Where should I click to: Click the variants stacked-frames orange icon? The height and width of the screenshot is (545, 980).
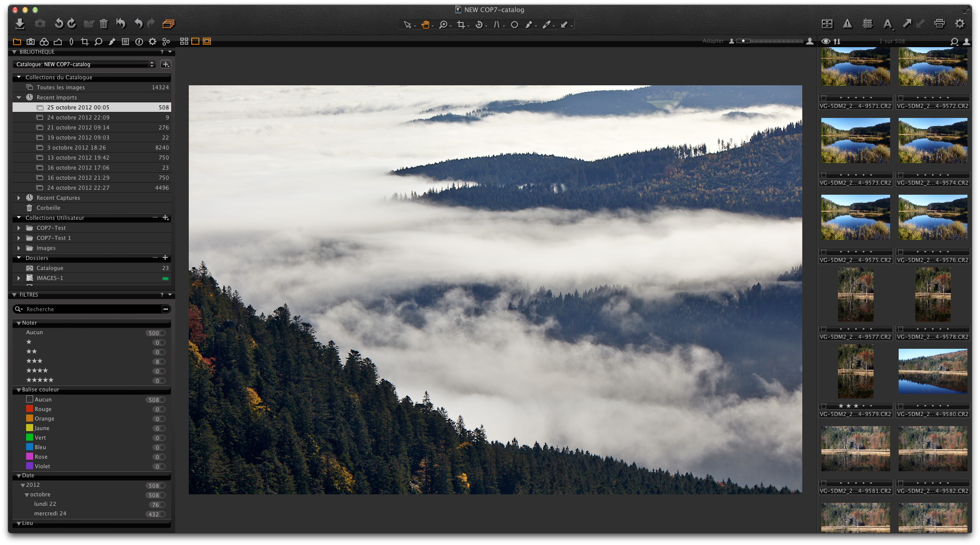click(168, 24)
